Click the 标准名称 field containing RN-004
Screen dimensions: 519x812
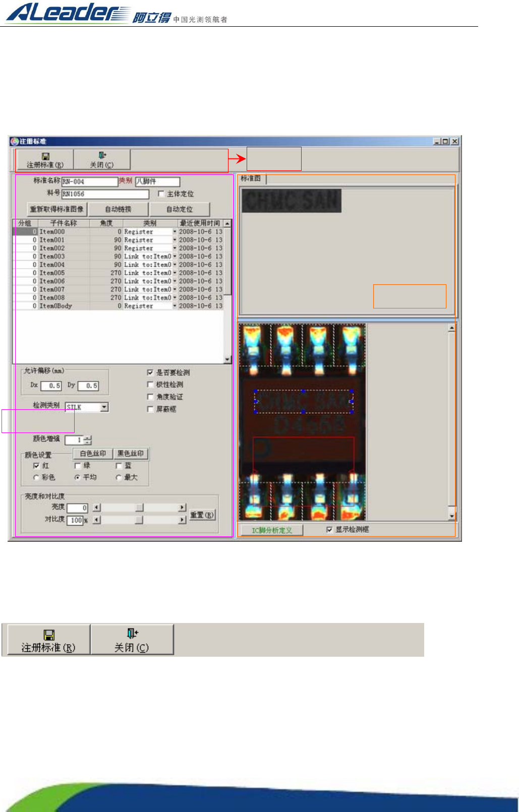coord(89,181)
